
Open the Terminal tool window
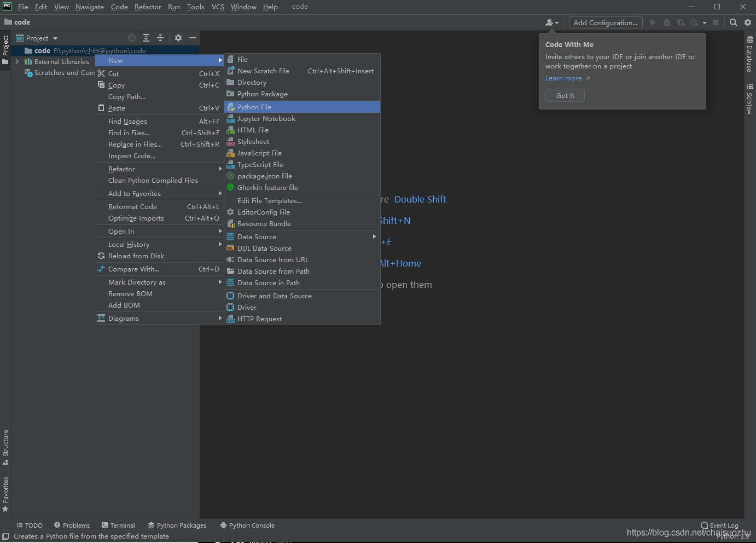[x=118, y=525]
